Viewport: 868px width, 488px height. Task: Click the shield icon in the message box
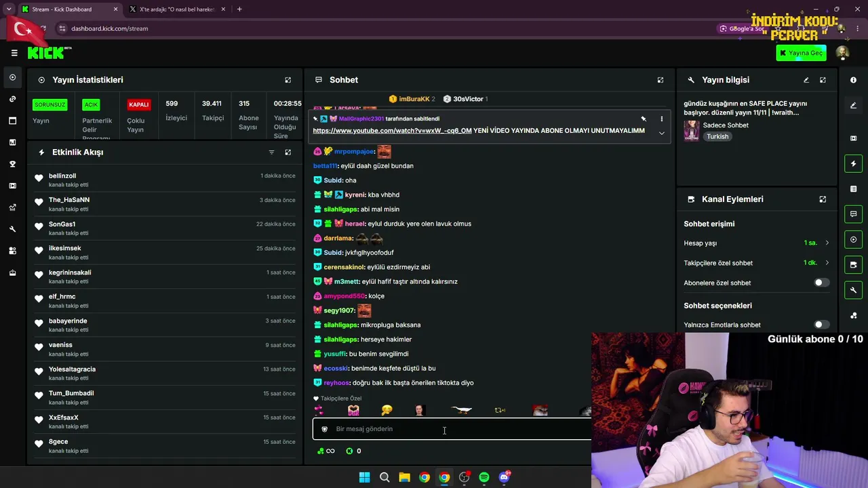coord(324,429)
